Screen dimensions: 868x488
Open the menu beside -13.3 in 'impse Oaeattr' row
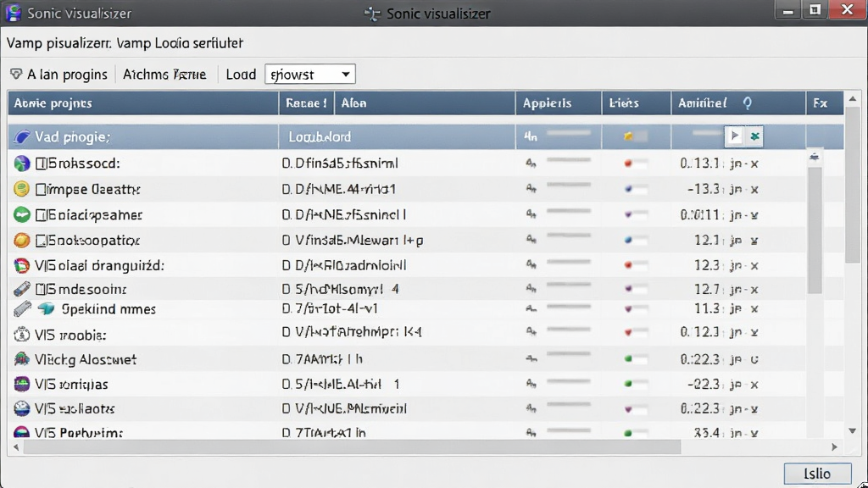click(x=737, y=189)
